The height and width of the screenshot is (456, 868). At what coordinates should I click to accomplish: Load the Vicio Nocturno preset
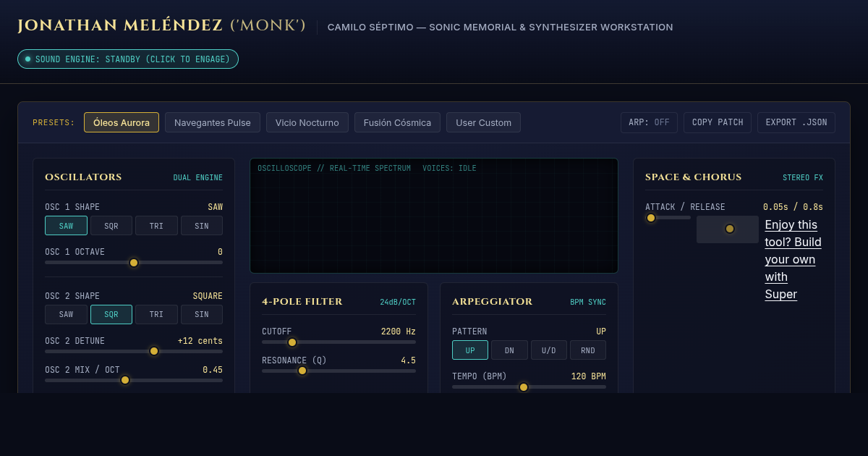307,122
